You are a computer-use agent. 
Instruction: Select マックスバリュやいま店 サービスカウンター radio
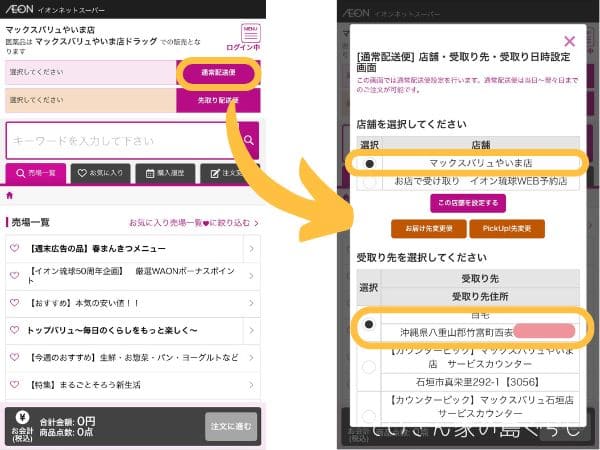coord(369,367)
